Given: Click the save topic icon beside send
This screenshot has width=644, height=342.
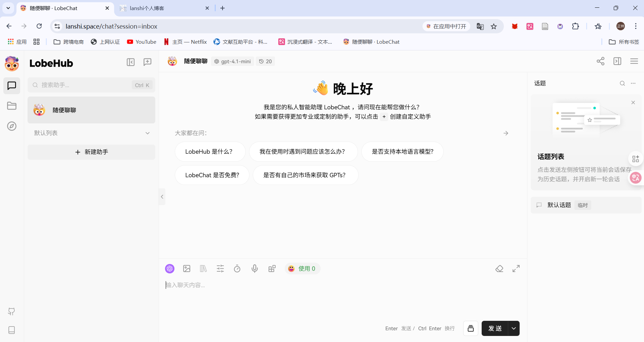Looking at the screenshot, I should point(471,328).
